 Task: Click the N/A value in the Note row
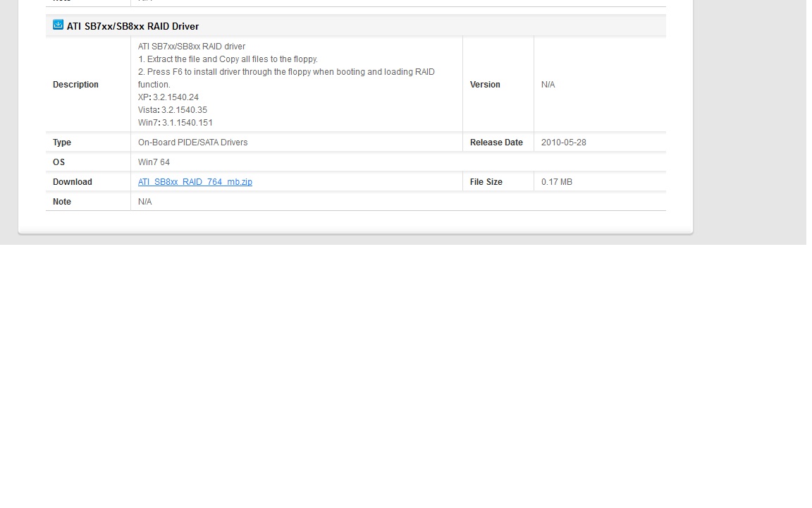145,202
